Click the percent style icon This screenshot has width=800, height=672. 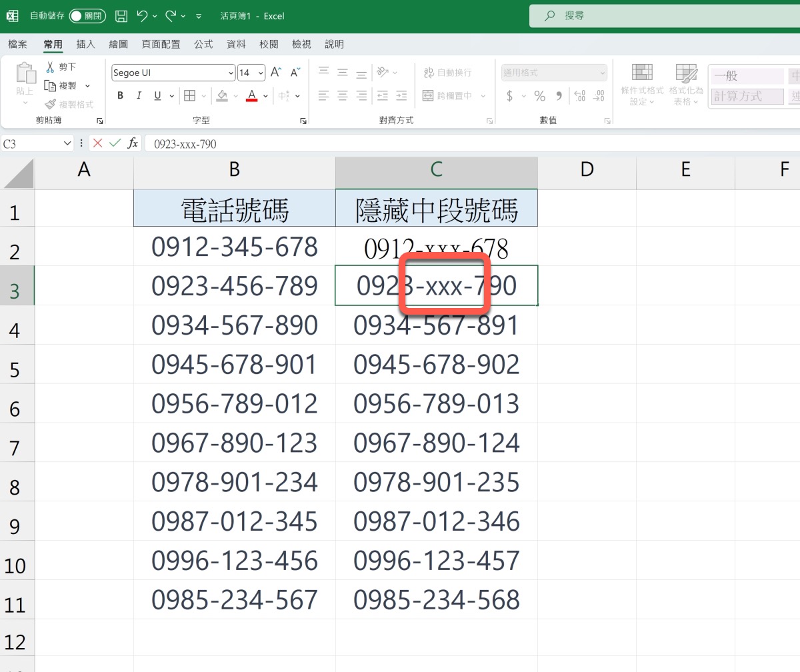539,96
